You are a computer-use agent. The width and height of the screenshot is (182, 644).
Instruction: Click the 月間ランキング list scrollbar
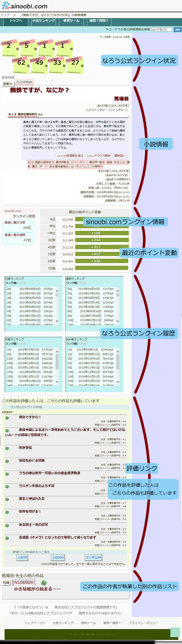click(57, 366)
